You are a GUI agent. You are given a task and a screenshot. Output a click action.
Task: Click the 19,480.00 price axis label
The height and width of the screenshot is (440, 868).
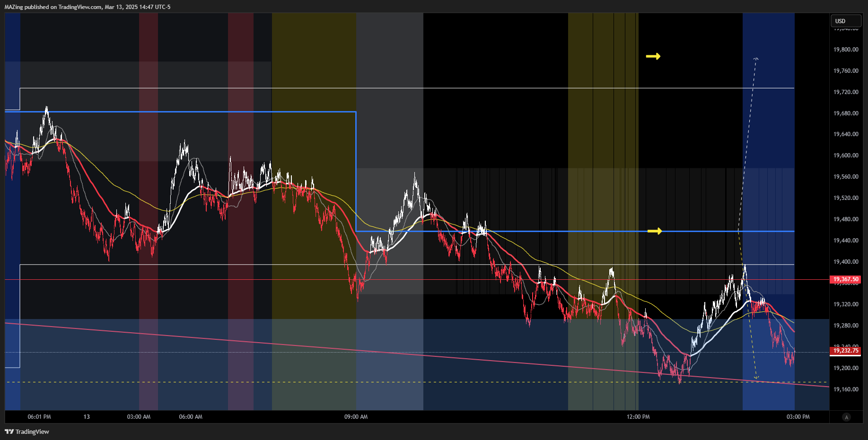pyautogui.click(x=846, y=219)
